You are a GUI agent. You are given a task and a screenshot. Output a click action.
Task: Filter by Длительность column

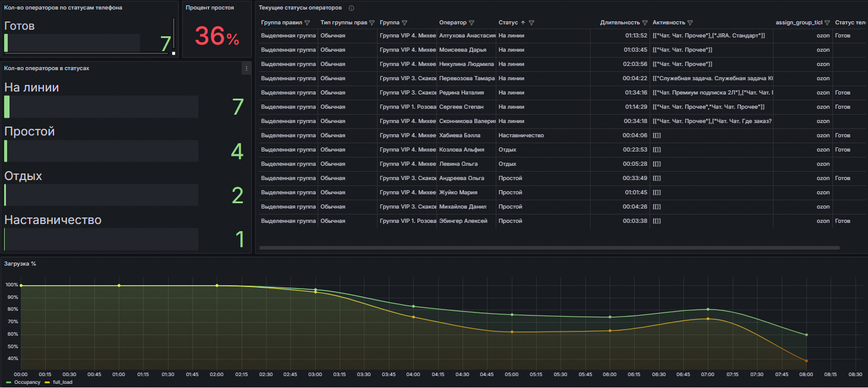click(x=645, y=23)
